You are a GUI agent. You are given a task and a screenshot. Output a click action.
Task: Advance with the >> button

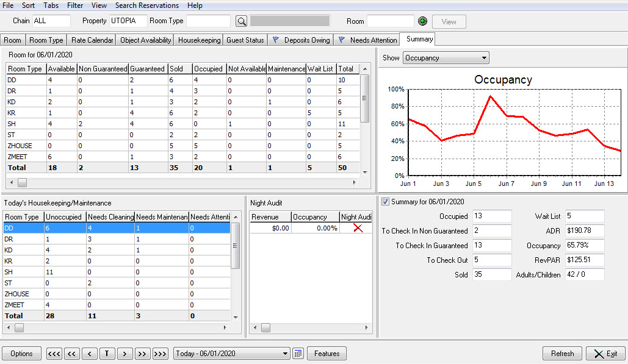point(142,354)
